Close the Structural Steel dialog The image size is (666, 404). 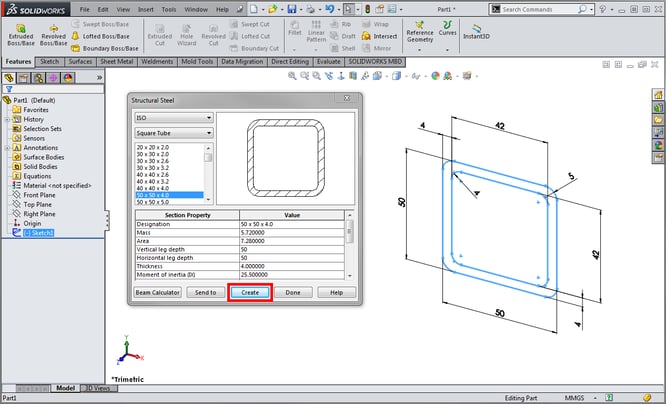pyautogui.click(x=347, y=99)
